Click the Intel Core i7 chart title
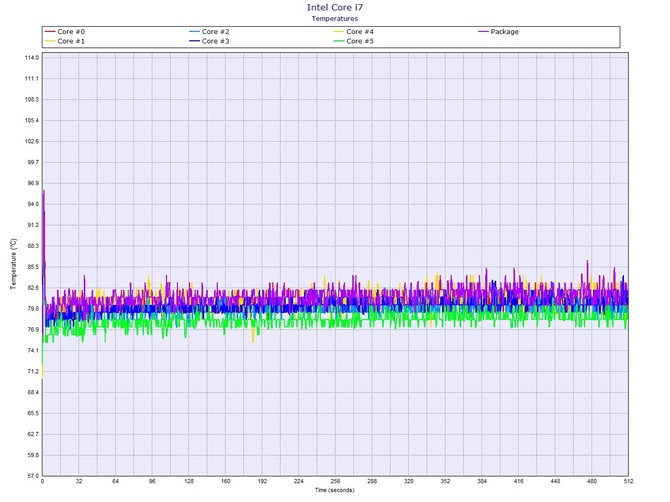The height and width of the screenshot is (502, 670). pos(335,7)
